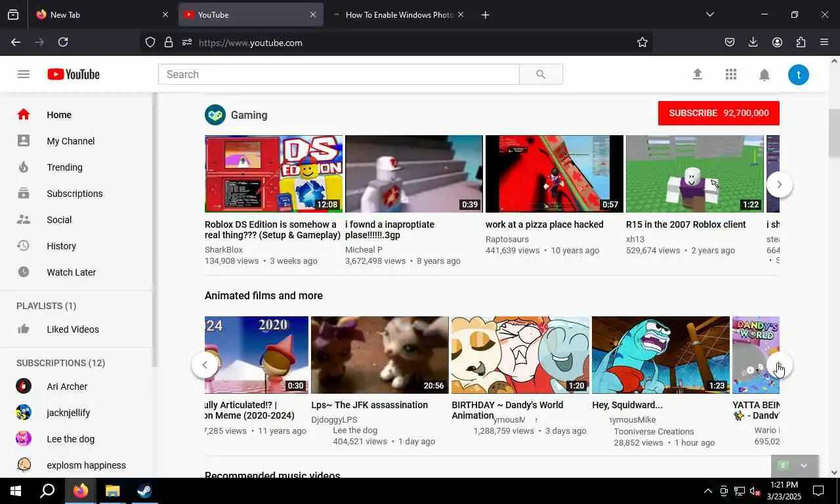840x504 pixels.
Task: Open the YouTube apps grid icon
Action: (731, 75)
